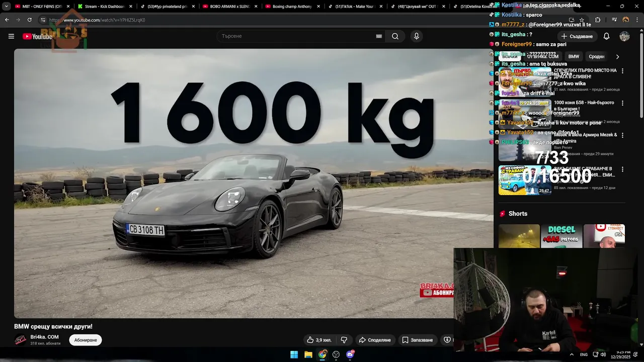Viewport: 644px width, 362px height.
Task: Open the site information icon in address bar
Action: click(x=43, y=20)
